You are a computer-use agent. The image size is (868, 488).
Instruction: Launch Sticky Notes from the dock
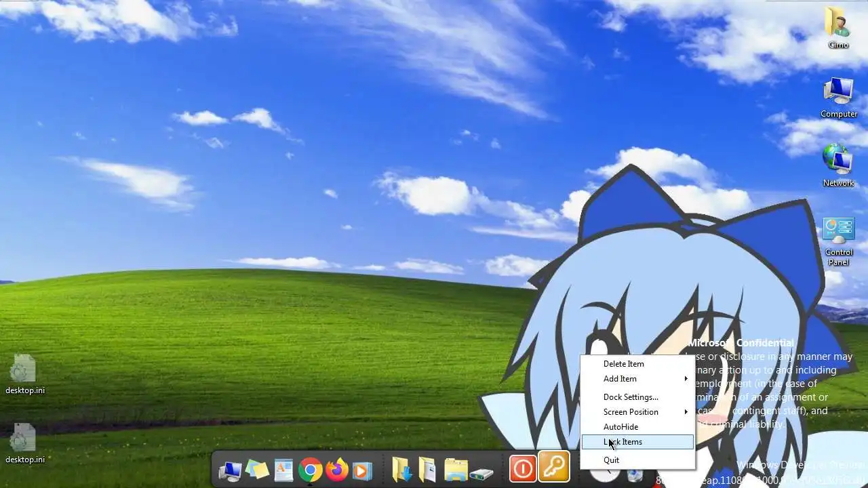tap(257, 470)
